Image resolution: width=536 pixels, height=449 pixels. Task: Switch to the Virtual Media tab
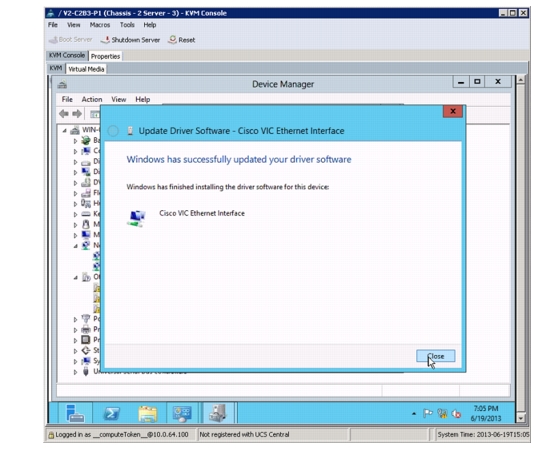(86, 69)
